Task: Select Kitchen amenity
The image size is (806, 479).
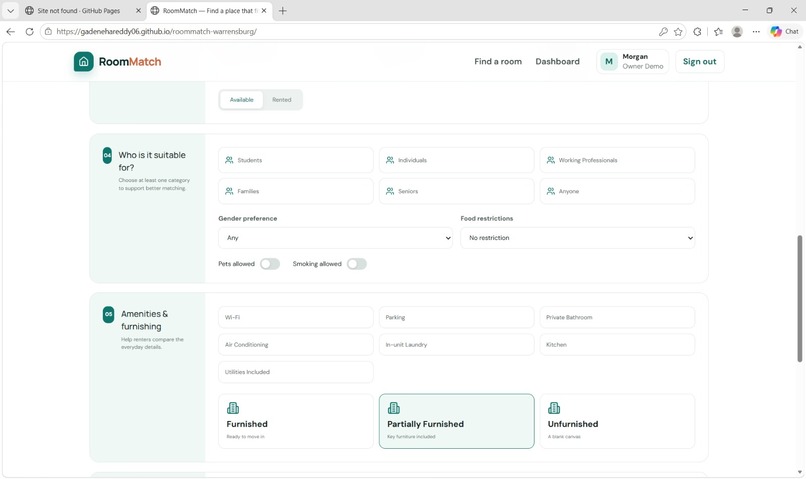Action: coord(617,345)
